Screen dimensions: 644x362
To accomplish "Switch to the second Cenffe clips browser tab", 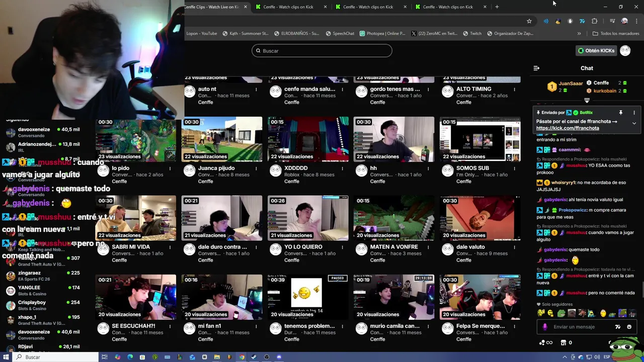I will tap(292, 7).
